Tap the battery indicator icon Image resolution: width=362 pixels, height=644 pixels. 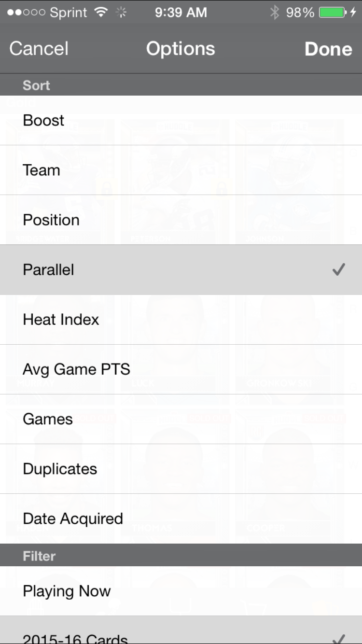(333, 13)
